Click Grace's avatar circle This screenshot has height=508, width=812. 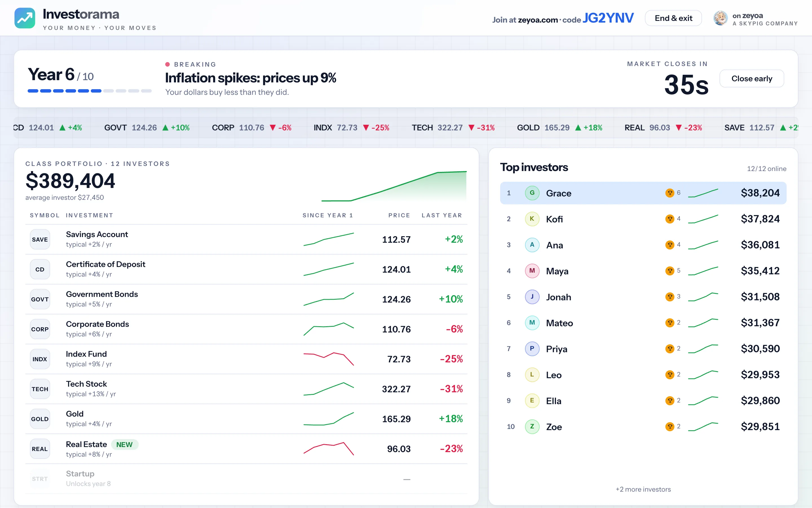tap(532, 193)
